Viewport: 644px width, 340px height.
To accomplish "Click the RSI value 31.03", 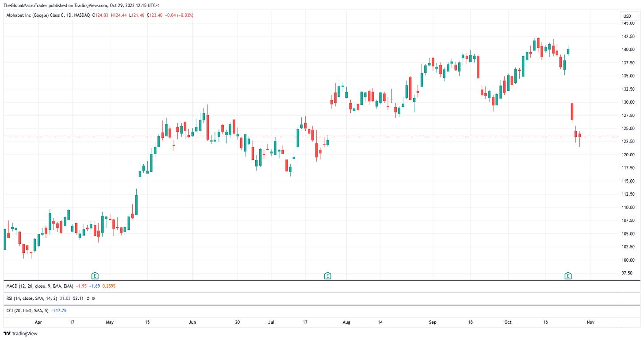I will (65, 298).
